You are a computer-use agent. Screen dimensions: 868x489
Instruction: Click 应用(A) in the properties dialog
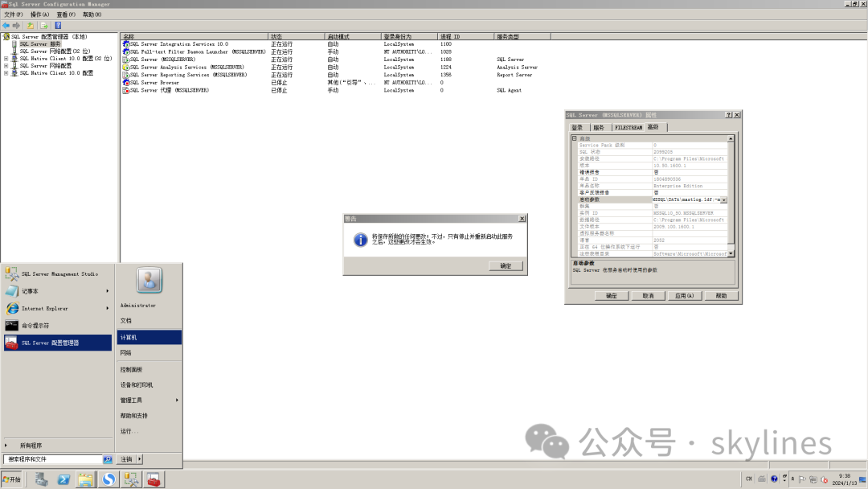pyautogui.click(x=684, y=296)
